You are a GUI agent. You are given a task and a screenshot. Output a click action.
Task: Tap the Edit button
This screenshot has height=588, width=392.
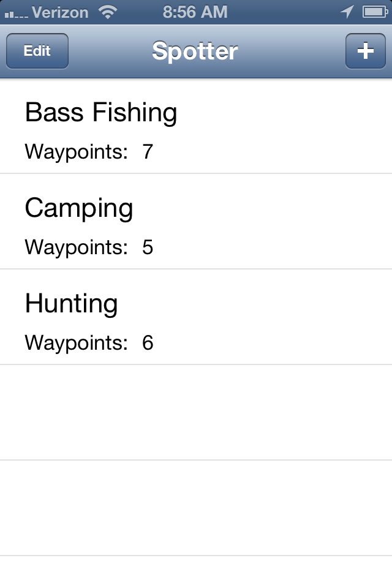click(37, 51)
